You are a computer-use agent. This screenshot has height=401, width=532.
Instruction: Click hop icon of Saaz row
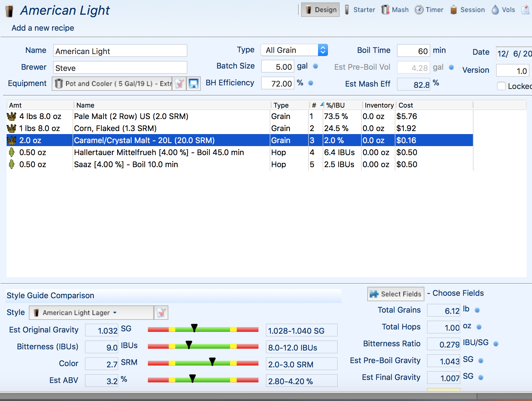[11, 164]
